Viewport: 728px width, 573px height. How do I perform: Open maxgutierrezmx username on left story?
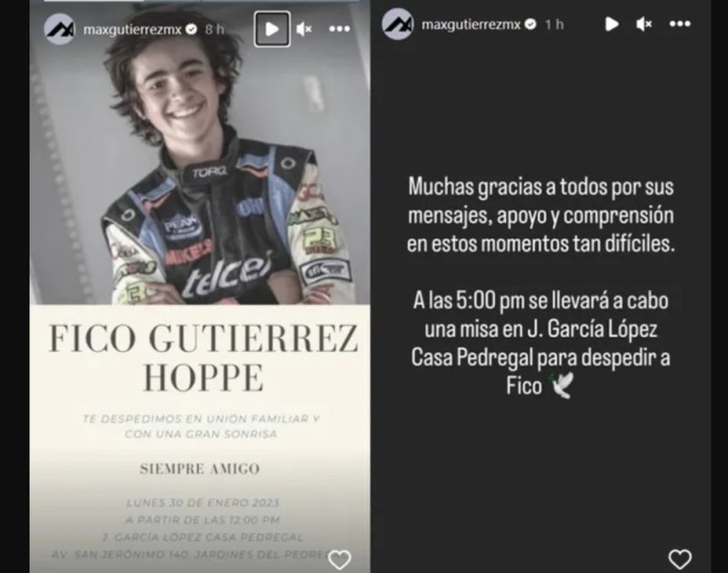pyautogui.click(x=132, y=30)
